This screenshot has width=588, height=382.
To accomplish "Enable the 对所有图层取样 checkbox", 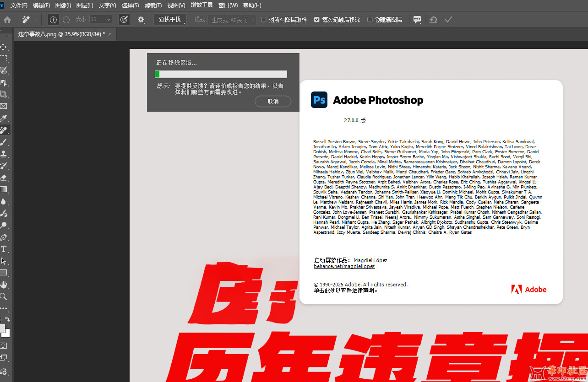I will pyautogui.click(x=264, y=19).
